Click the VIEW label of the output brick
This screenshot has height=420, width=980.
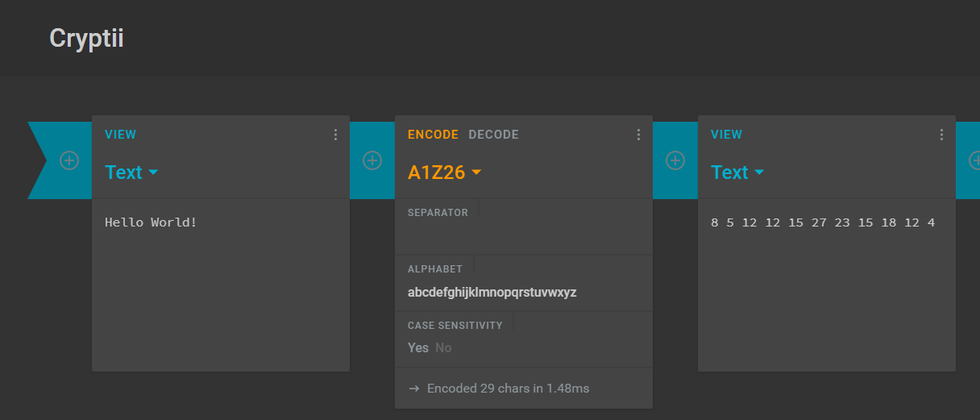(727, 135)
